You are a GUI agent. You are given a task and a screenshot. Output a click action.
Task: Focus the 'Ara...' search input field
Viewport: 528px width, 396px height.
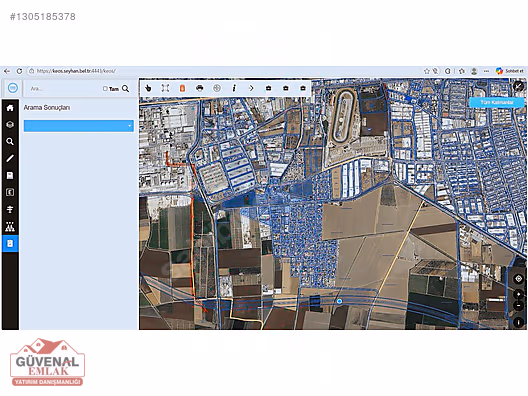tap(64, 89)
